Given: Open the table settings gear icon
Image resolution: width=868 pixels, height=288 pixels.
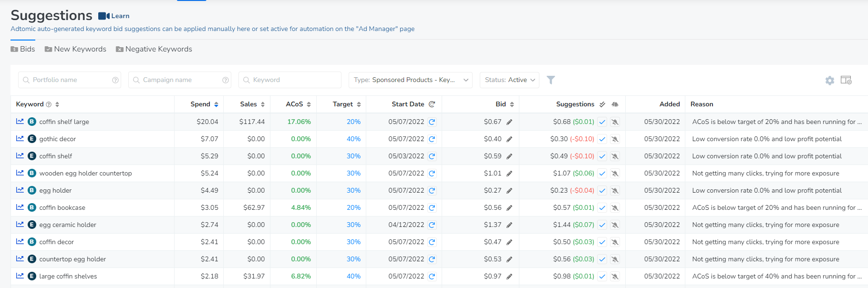Looking at the screenshot, I should [x=830, y=81].
